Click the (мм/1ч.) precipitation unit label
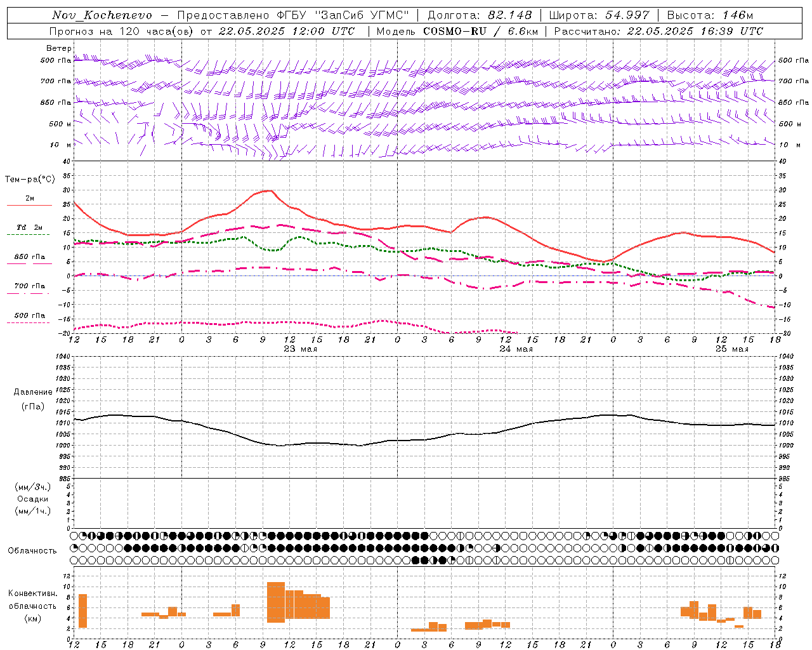 (32, 511)
